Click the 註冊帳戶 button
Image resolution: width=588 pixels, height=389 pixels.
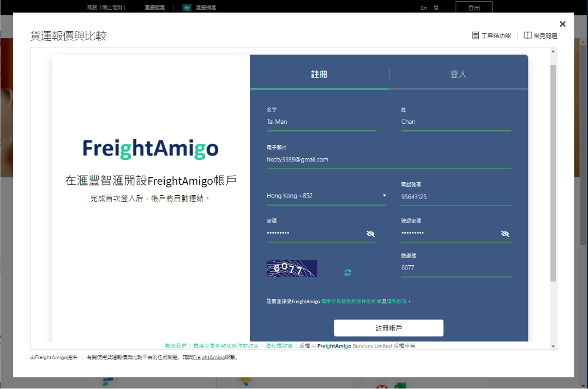pyautogui.click(x=388, y=328)
